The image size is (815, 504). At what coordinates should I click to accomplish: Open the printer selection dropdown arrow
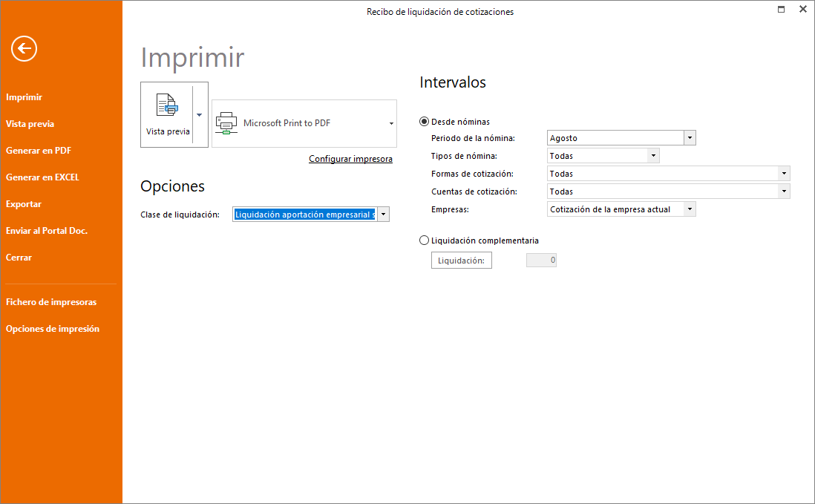click(391, 123)
